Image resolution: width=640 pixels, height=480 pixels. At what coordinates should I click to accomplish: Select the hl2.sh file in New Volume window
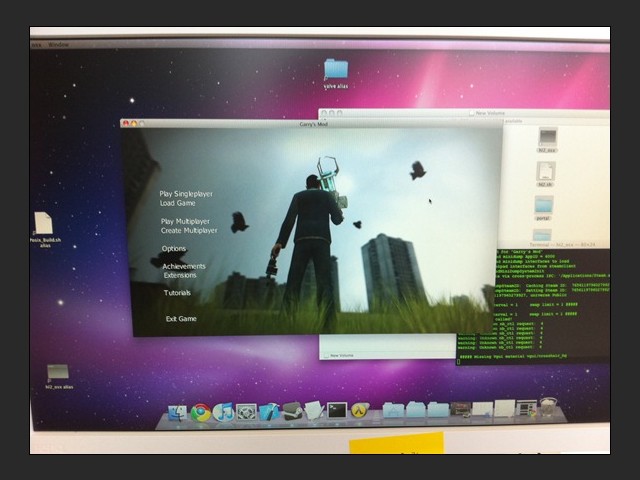pyautogui.click(x=545, y=174)
